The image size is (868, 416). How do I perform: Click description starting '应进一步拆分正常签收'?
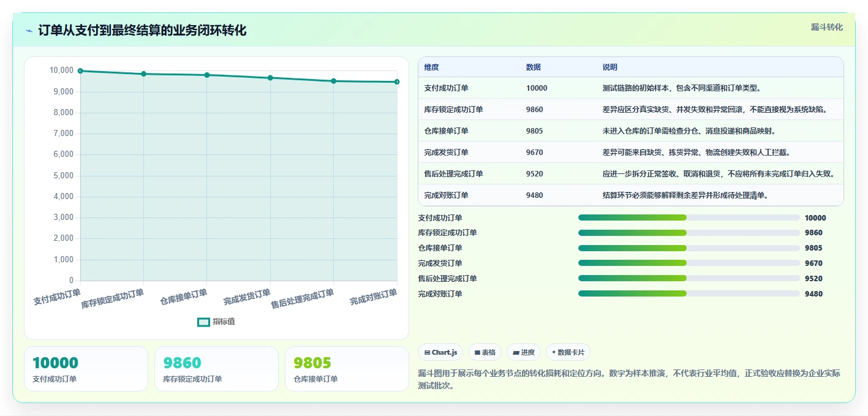coord(719,174)
